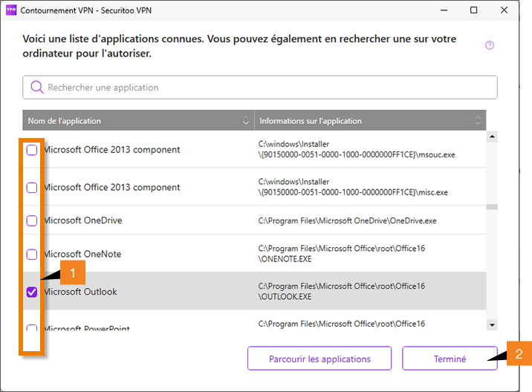This screenshot has height=392, width=532.
Task: Minimize the Contournement VPN window
Action: coord(444,10)
